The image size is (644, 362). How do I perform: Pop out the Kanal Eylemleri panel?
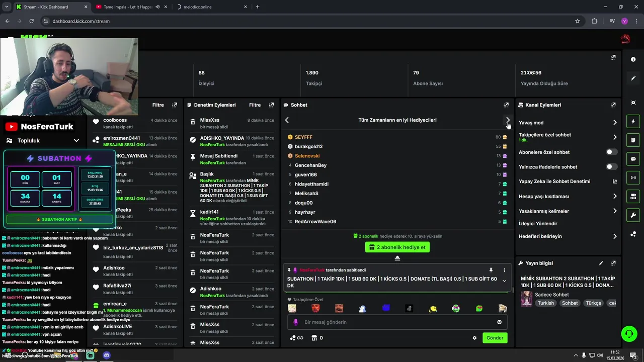613,105
